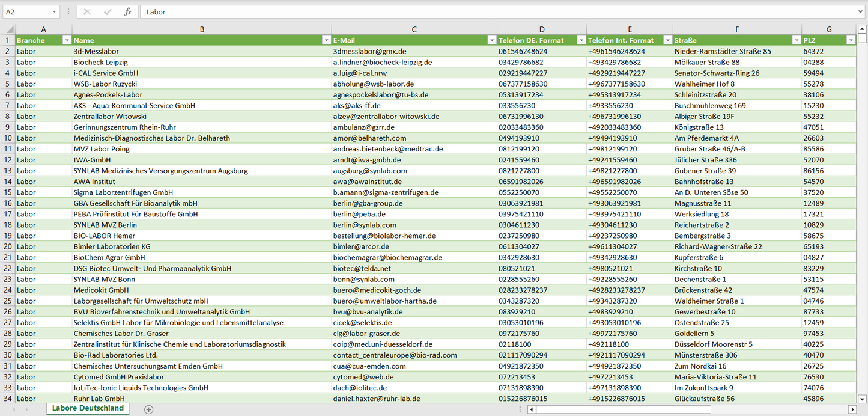
Task: Select the Labore Deutschland sheet tab
Action: (88, 408)
